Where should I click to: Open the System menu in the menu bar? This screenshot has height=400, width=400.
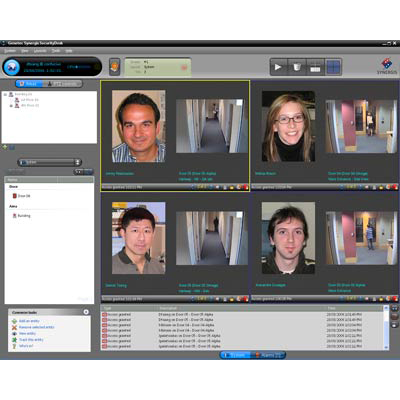point(10,51)
